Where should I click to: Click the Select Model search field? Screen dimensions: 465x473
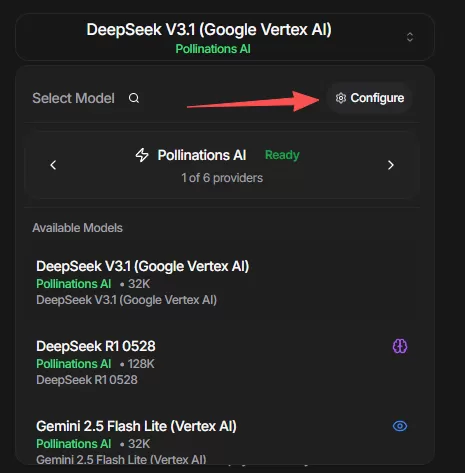pyautogui.click(x=86, y=98)
